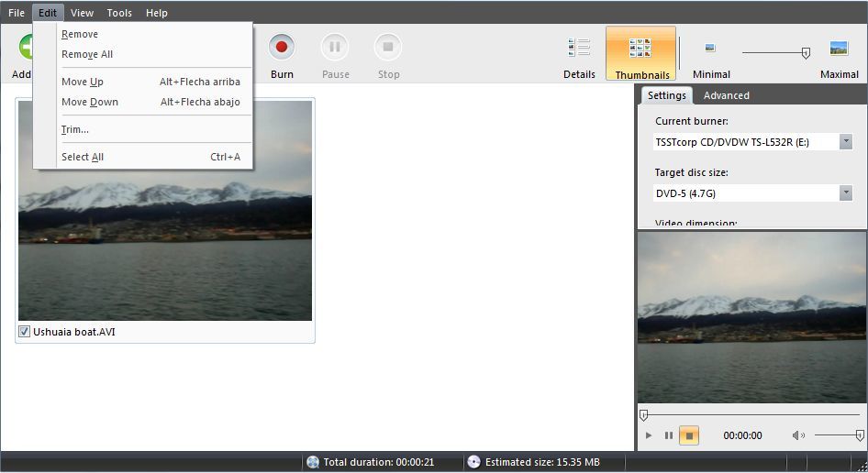
Task: Click the preview volume slider handle
Action: point(860,435)
